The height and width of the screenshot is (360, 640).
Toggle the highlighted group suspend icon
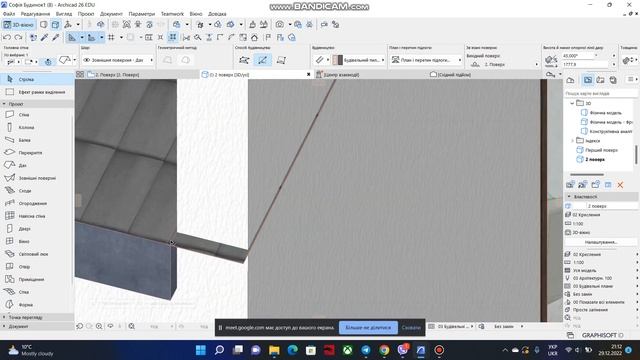pos(173,37)
